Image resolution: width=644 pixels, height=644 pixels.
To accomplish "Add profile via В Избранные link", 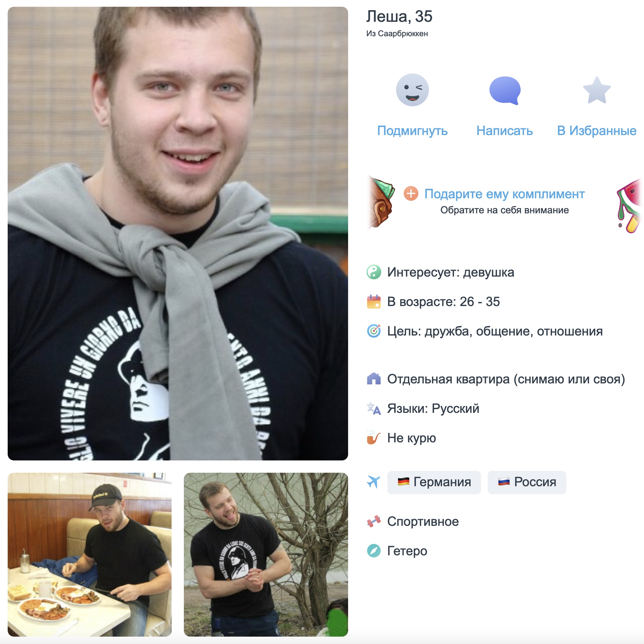I will (597, 131).
